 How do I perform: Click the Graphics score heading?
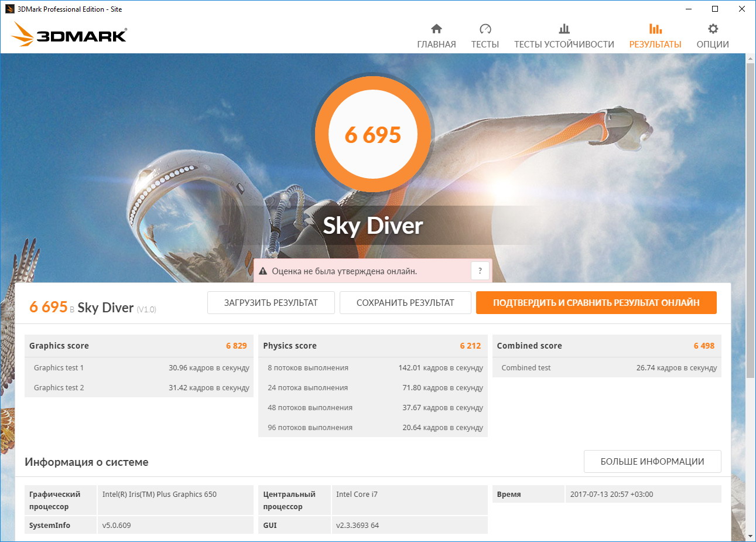coord(59,346)
